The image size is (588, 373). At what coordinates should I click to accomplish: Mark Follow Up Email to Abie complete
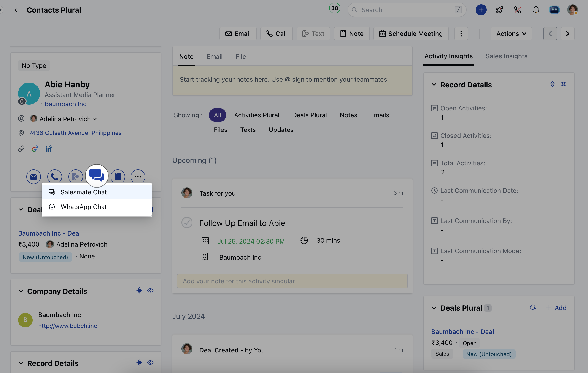click(186, 222)
